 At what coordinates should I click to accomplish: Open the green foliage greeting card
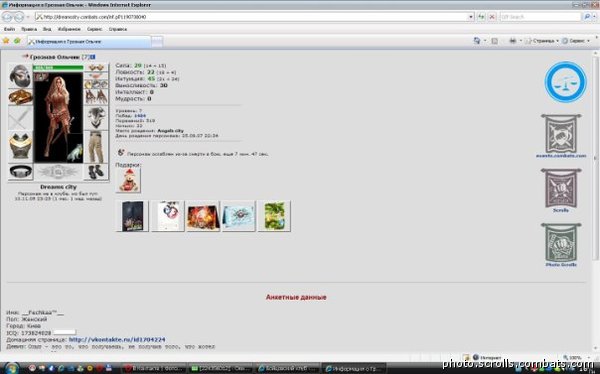[274, 216]
